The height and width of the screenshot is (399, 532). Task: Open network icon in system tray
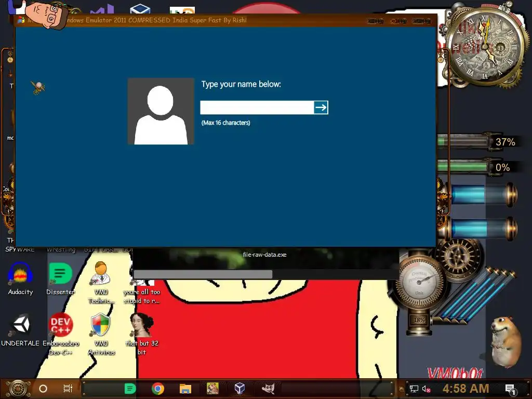(414, 389)
